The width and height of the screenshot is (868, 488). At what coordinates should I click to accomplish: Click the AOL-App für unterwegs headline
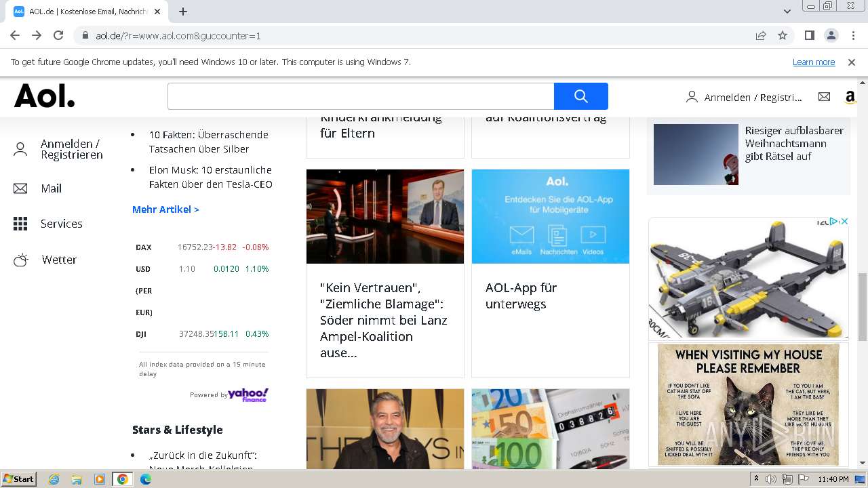[521, 296]
